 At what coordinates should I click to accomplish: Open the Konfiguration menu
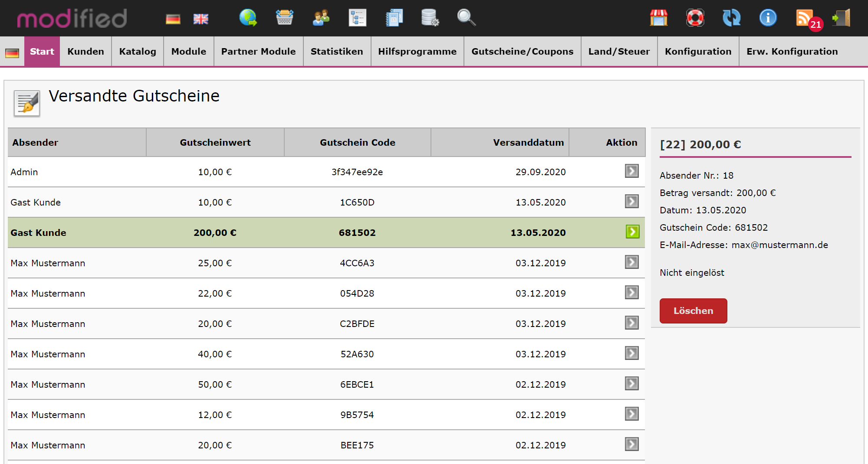click(698, 52)
